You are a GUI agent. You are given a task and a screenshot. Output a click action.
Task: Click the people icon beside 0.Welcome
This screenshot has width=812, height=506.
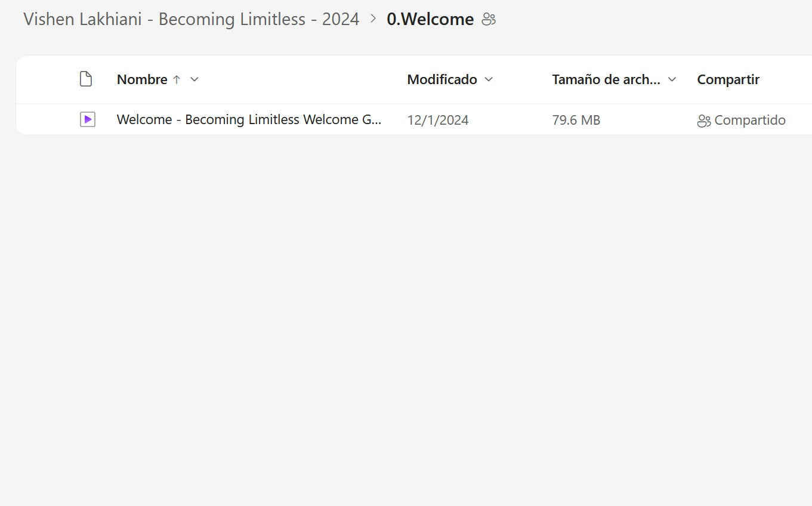pyautogui.click(x=489, y=20)
